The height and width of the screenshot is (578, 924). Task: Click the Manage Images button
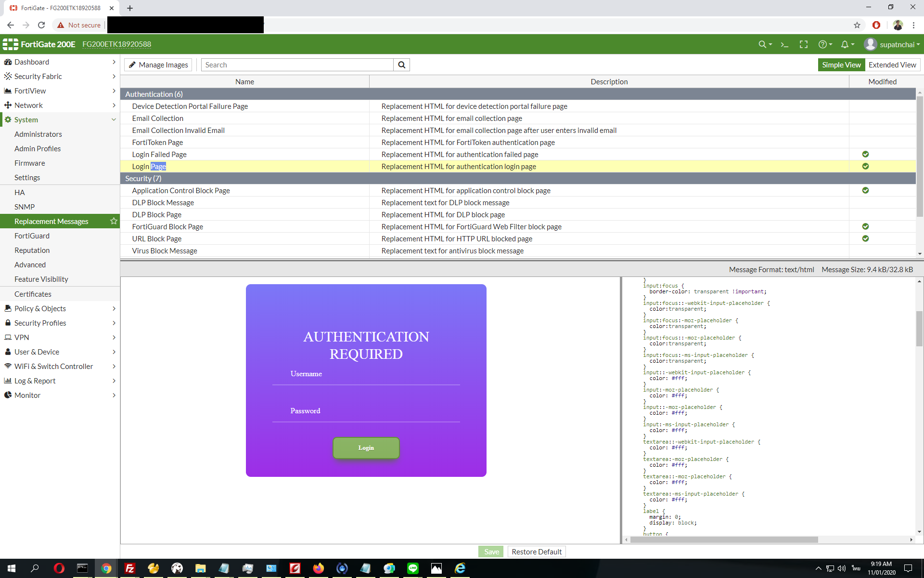click(158, 65)
